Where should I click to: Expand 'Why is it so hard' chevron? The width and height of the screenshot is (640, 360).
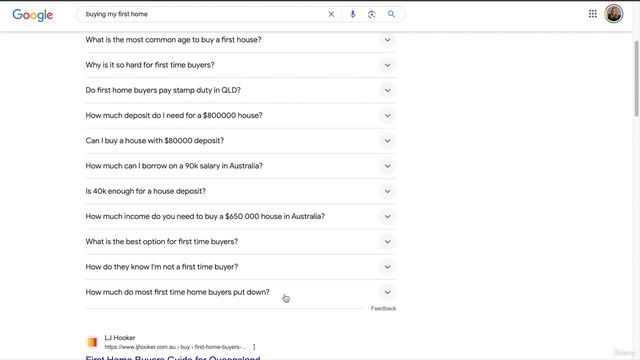(x=387, y=65)
